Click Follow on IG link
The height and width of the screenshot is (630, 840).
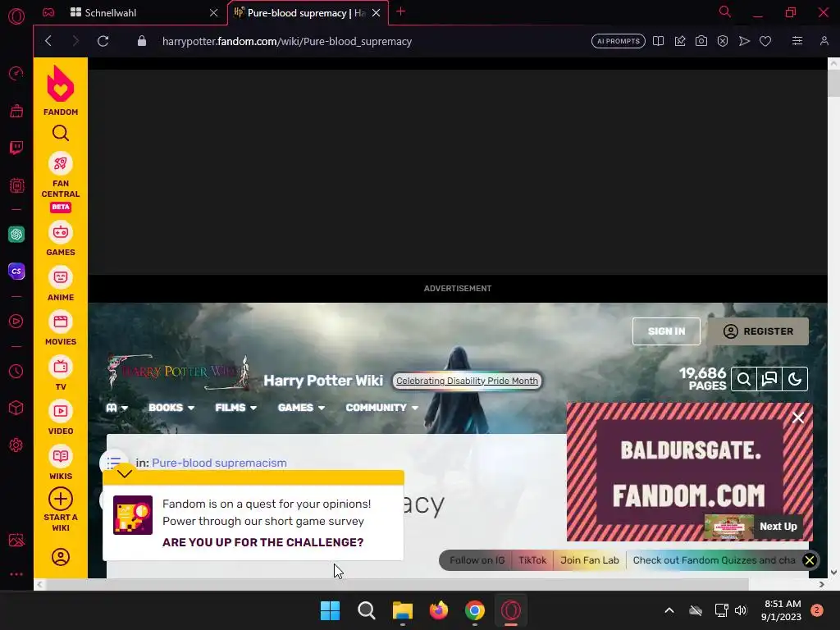point(477,560)
